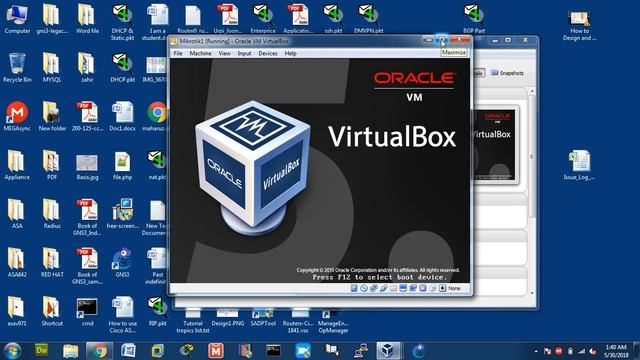This screenshot has width=640, height=360.
Task: Select the MYSQL folder on desktop
Action: pos(52,68)
